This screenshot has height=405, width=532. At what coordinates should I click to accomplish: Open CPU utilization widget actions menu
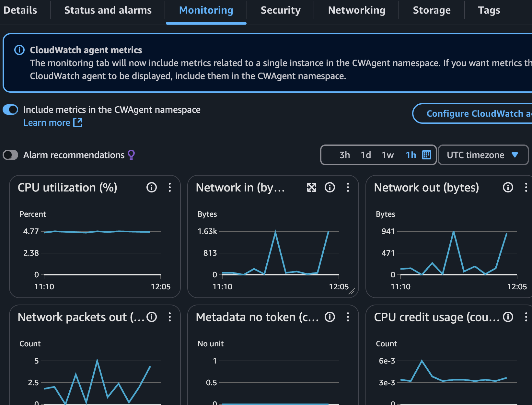[x=170, y=187]
